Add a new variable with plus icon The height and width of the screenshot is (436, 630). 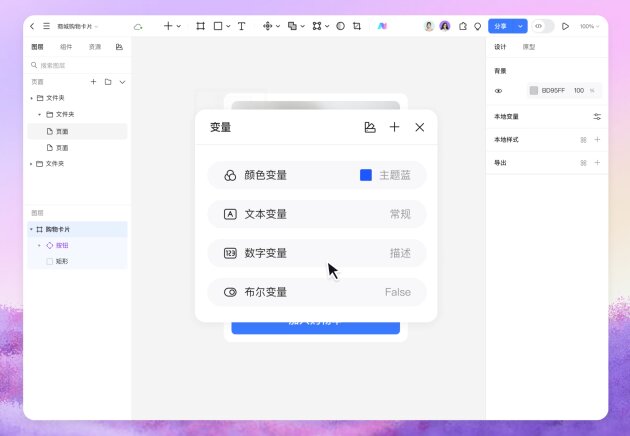395,127
